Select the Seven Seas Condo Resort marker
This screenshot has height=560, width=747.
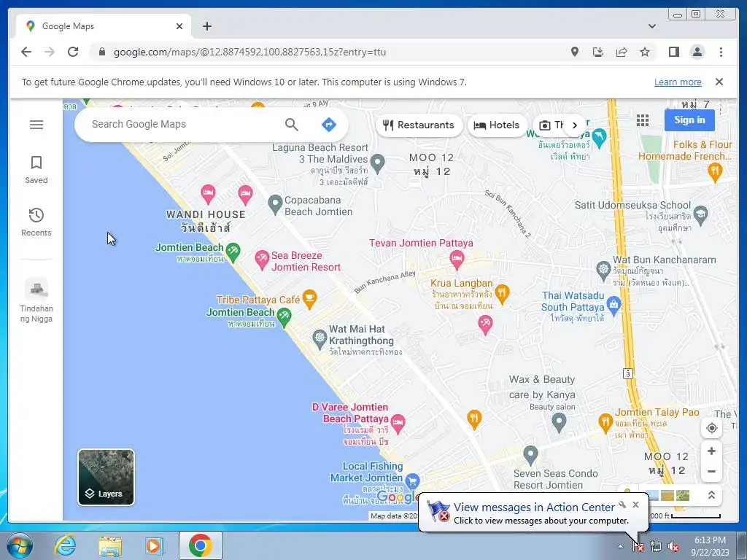point(530,455)
